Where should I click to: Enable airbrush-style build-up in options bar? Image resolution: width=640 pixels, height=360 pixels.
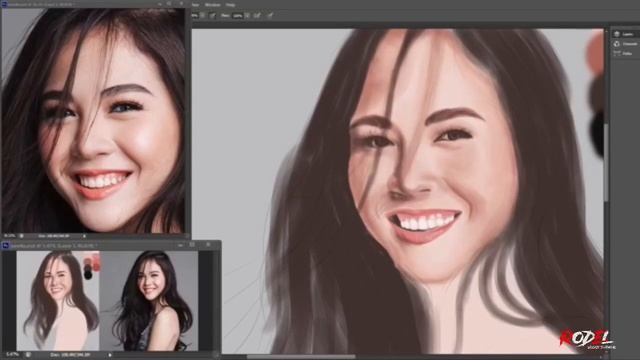[257, 16]
